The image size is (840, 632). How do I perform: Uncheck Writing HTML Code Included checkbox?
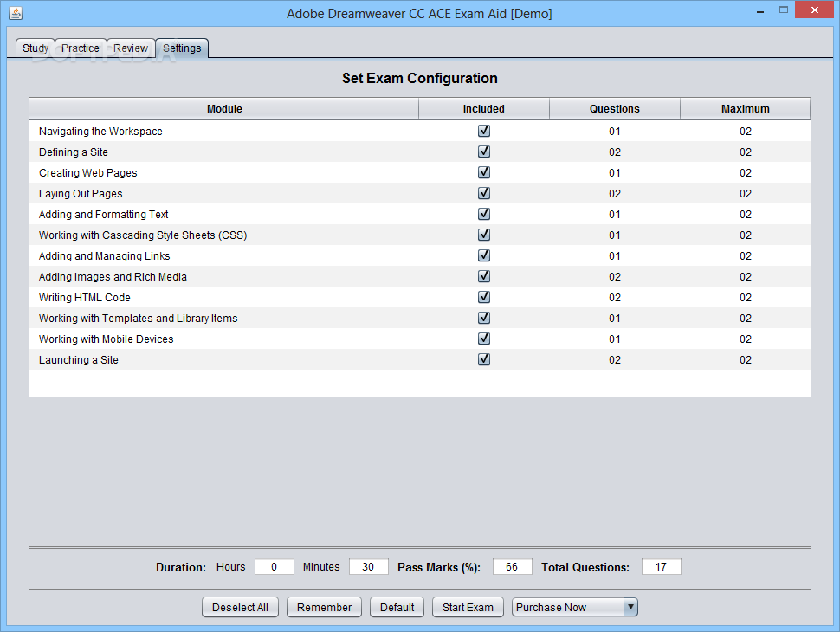click(x=484, y=297)
